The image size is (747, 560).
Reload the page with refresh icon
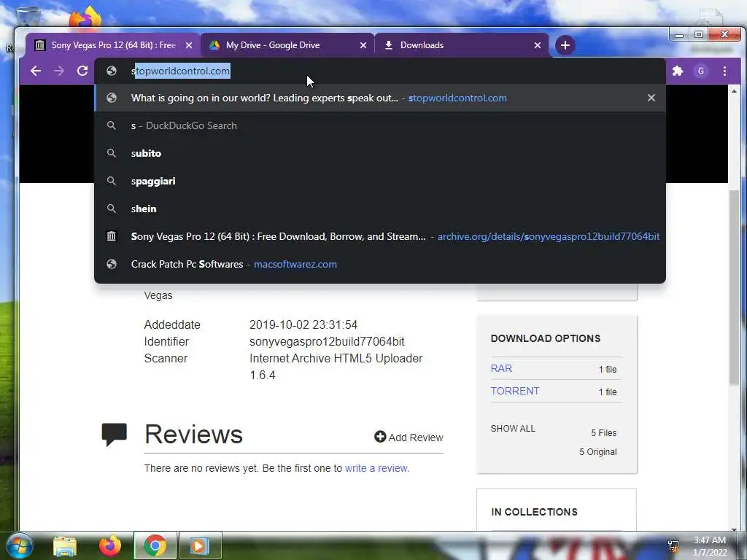(x=82, y=71)
